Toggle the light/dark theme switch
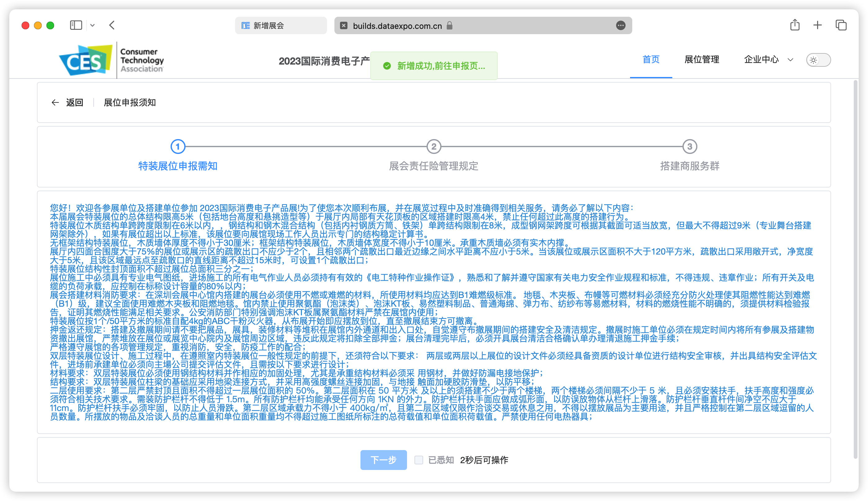The image size is (868, 501). click(818, 60)
